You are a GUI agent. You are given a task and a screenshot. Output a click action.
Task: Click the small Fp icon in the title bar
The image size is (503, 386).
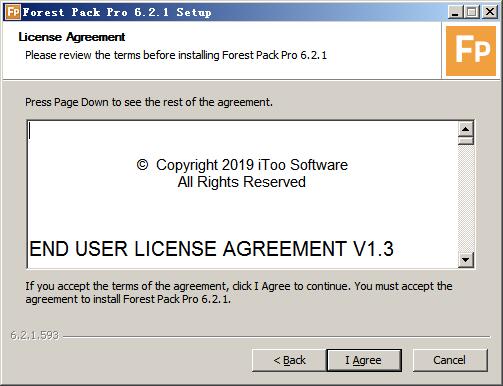[13, 12]
